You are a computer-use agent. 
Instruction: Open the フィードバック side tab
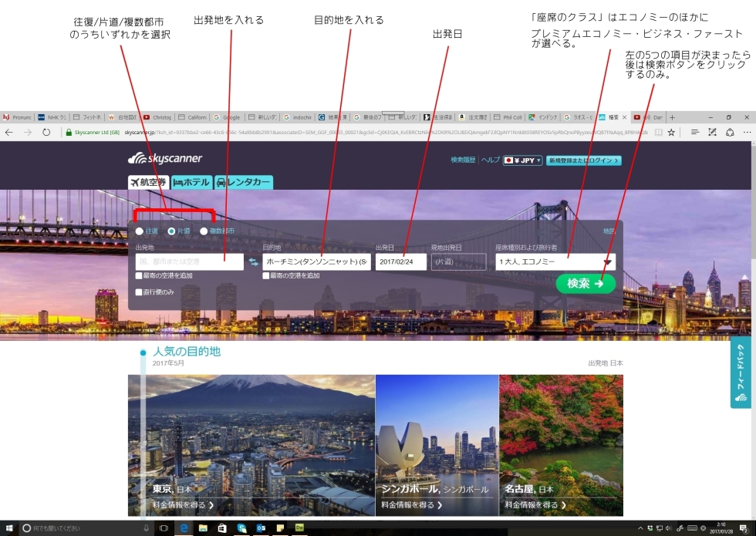pos(741,372)
